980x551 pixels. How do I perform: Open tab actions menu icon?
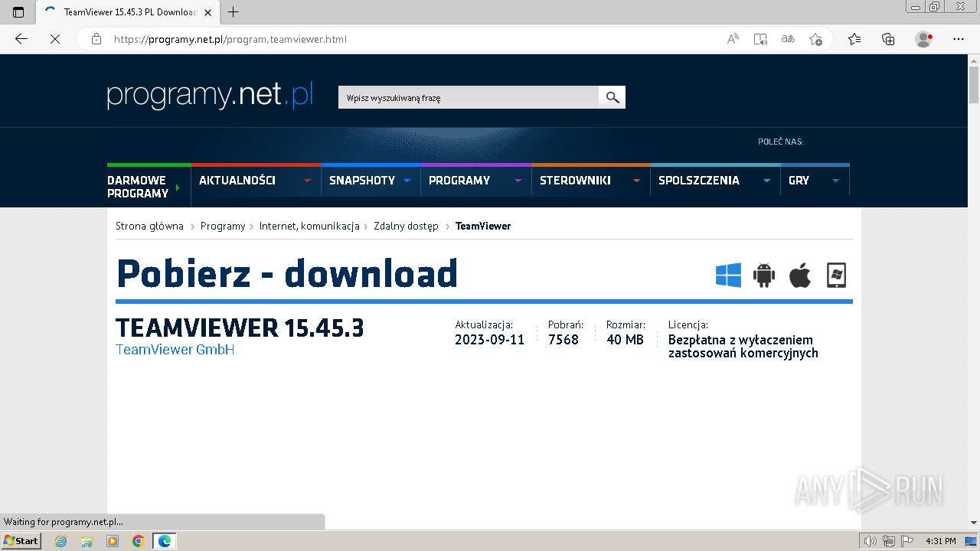pos(18,12)
